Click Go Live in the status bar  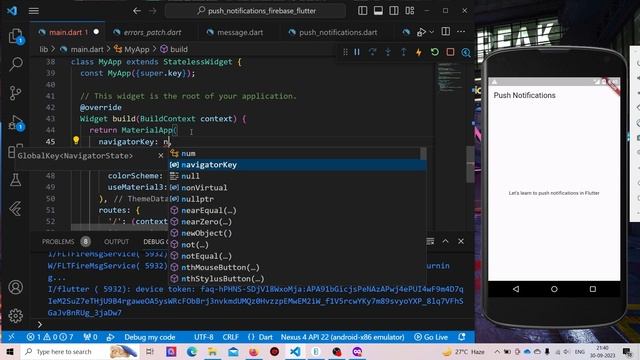point(431,338)
